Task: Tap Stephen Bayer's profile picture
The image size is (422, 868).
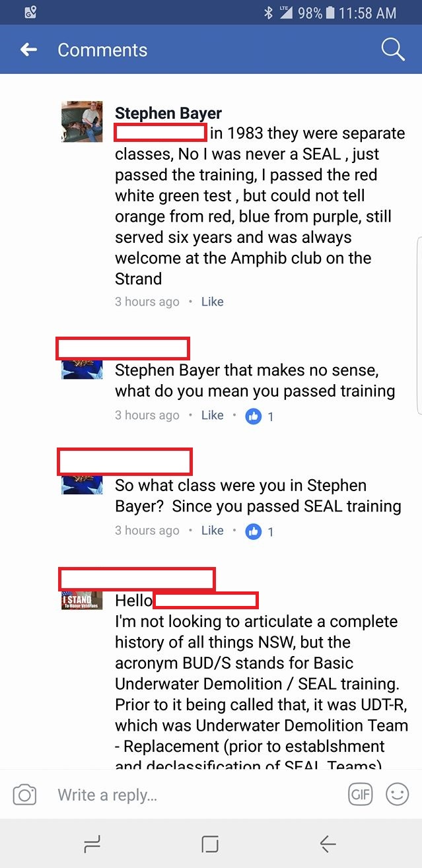Action: pos(82,122)
